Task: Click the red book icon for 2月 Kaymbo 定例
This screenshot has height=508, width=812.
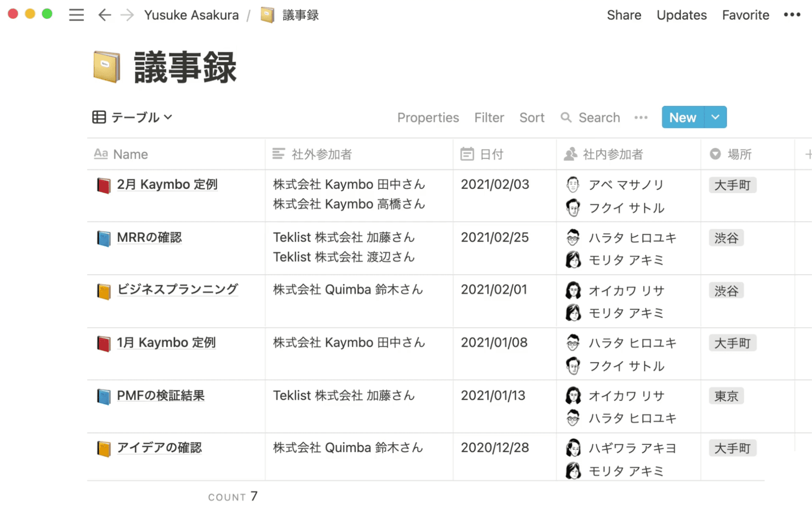Action: (x=104, y=185)
